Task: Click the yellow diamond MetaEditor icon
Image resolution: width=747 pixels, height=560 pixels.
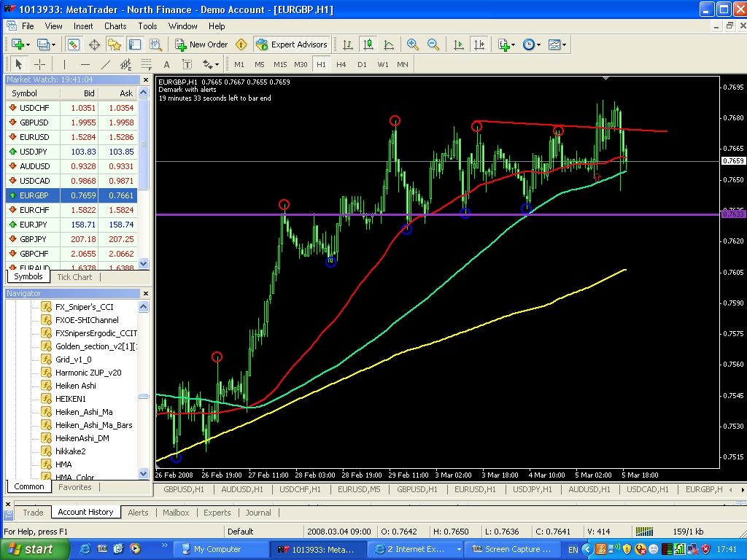Action: [x=241, y=44]
